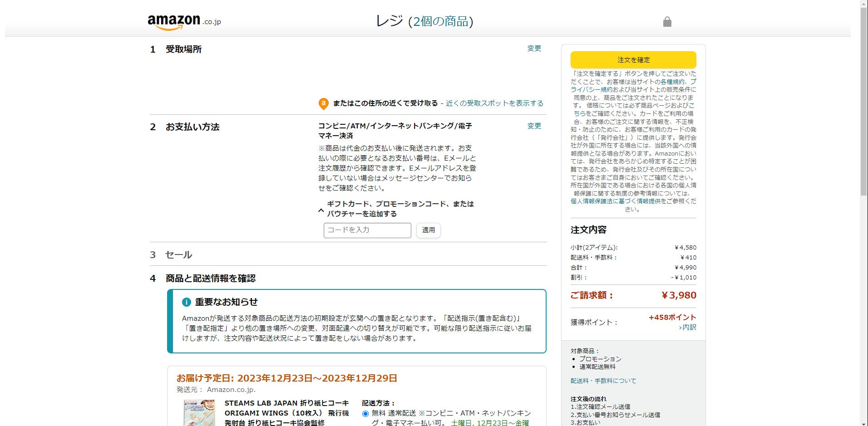Apply the code with the 適用 button
868x426 pixels.
pyautogui.click(x=428, y=230)
